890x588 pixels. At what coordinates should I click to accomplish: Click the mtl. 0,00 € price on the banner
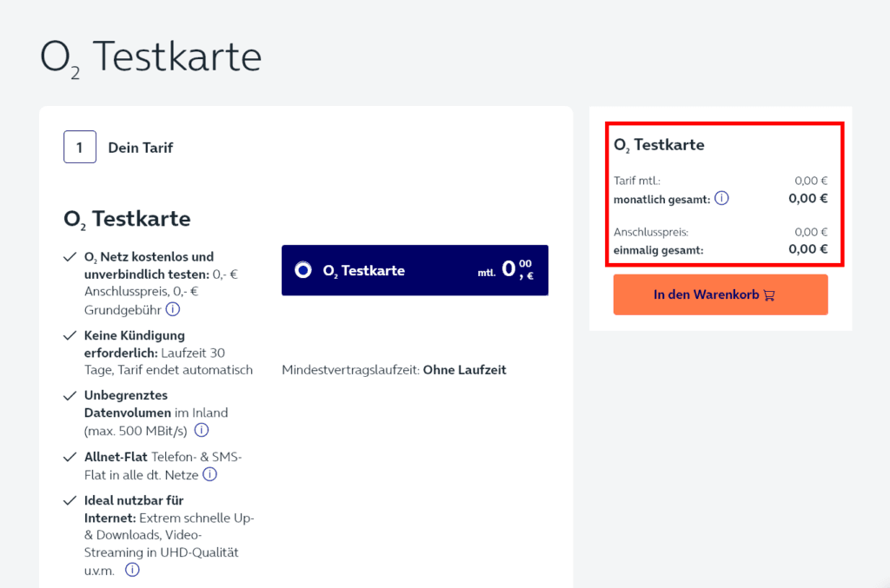(x=512, y=269)
